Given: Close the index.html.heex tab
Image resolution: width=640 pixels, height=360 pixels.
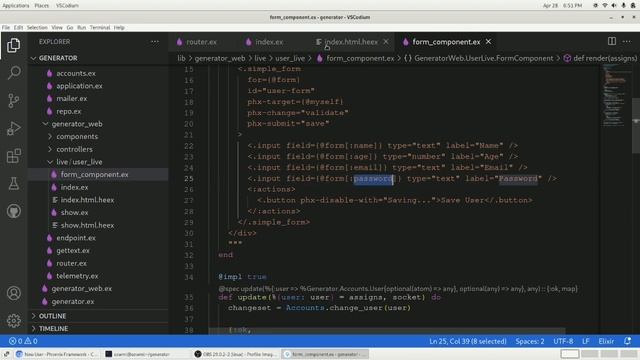Looking at the screenshot, I should (386, 42).
